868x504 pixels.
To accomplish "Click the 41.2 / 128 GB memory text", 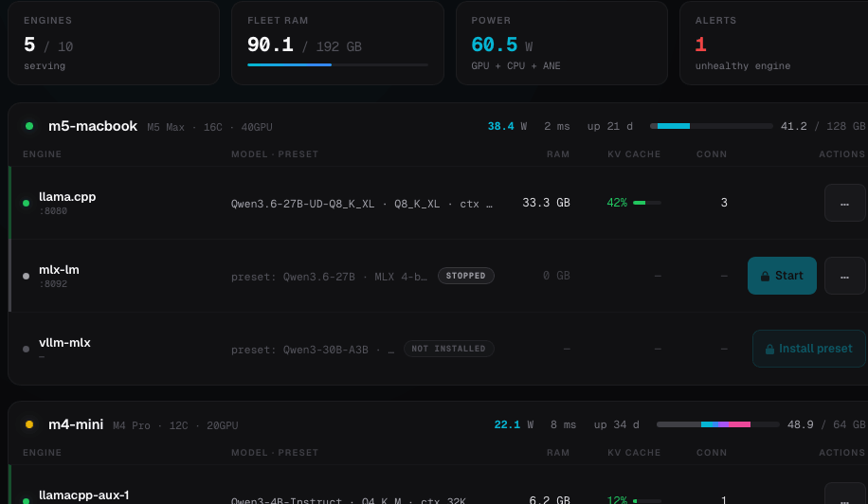I will pyautogui.click(x=823, y=126).
